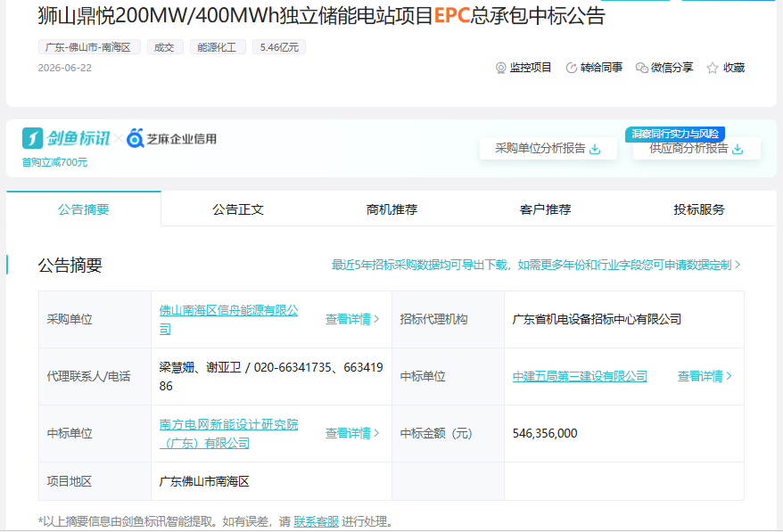Go to the 投标服务 tab

pos(698,209)
